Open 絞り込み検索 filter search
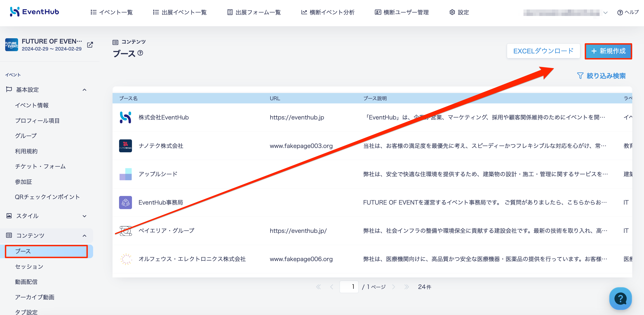Image resolution: width=644 pixels, height=315 pixels. [601, 76]
